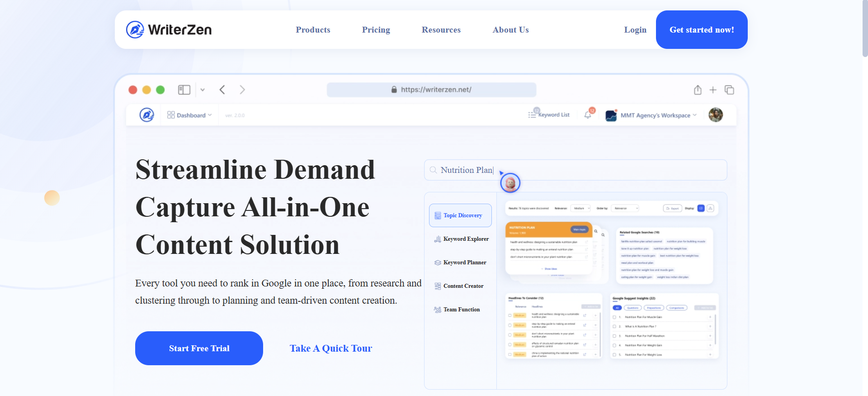The height and width of the screenshot is (396, 868).
Task: Select the Content Creator tab
Action: click(x=459, y=286)
